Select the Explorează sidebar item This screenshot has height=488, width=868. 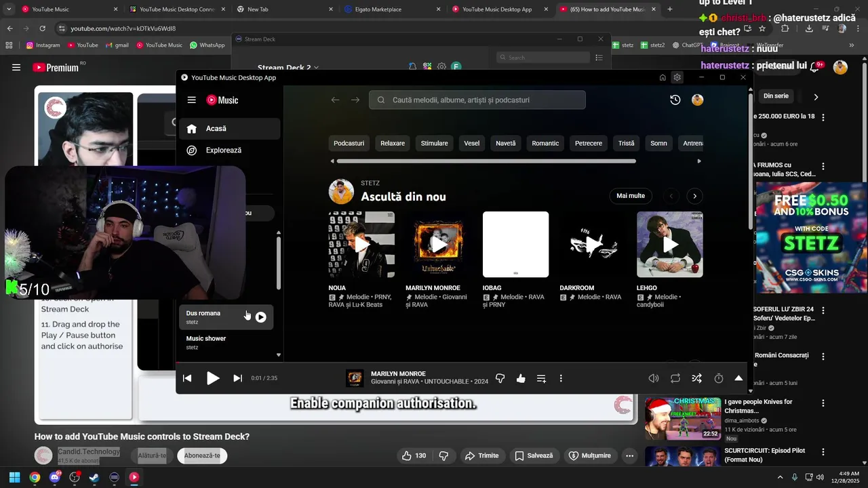coord(229,150)
